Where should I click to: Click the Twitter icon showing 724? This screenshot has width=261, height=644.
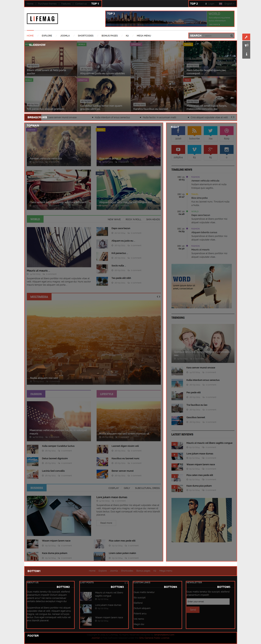tap(210, 131)
